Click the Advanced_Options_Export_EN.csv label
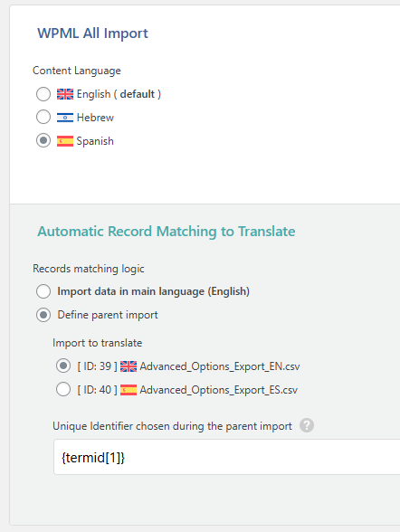Image resolution: width=400 pixels, height=532 pixels. pos(220,366)
